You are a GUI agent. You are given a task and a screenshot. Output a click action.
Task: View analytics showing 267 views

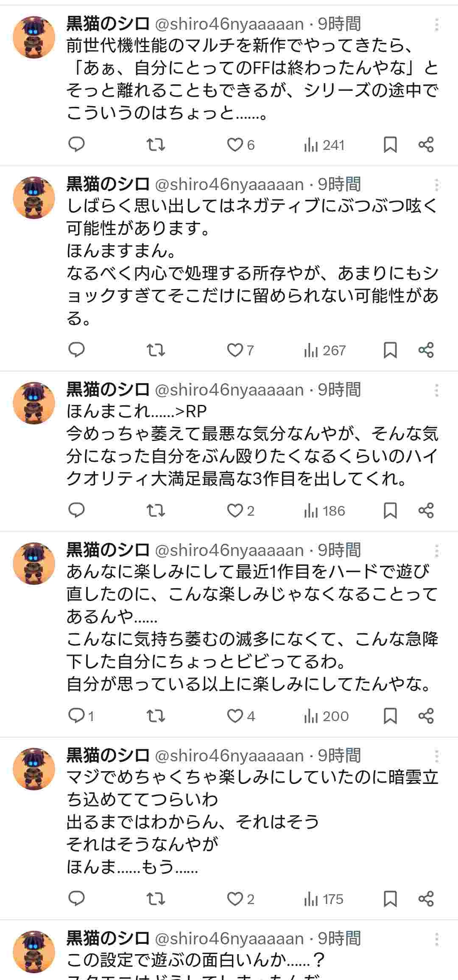(x=325, y=350)
